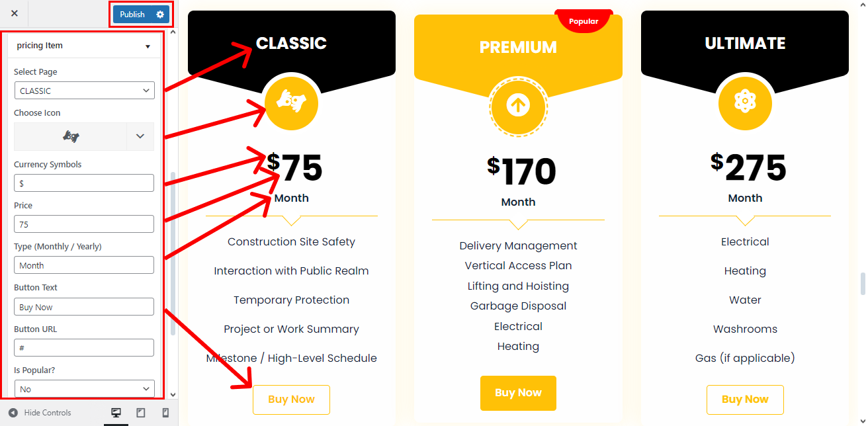Focus the Price input field
Viewport: 868px width, 426px height.
click(84, 224)
